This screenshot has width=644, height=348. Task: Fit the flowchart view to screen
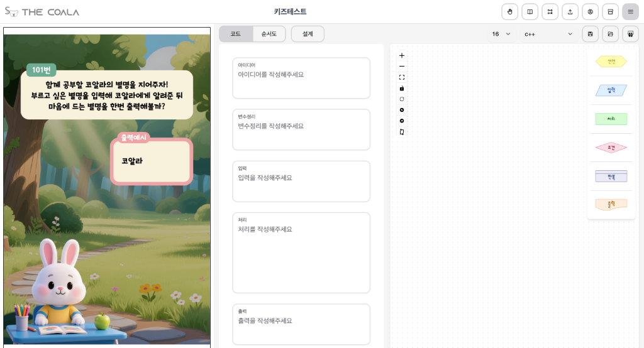tap(402, 77)
